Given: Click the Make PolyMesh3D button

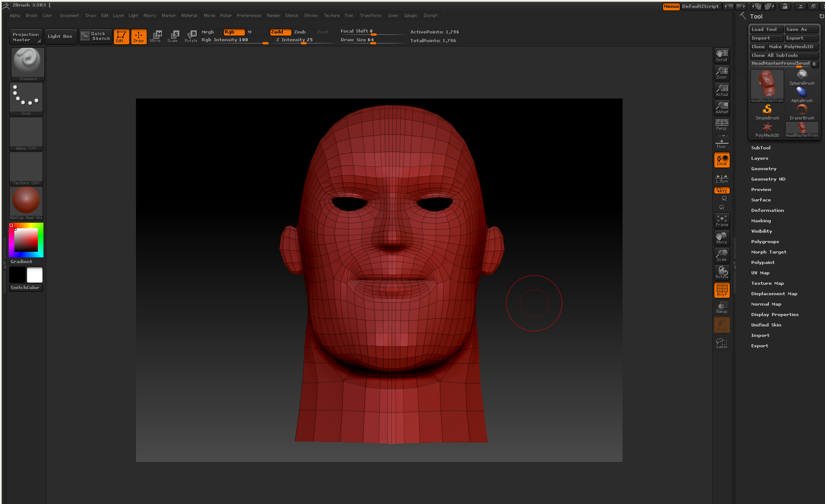Looking at the screenshot, I should 792,47.
